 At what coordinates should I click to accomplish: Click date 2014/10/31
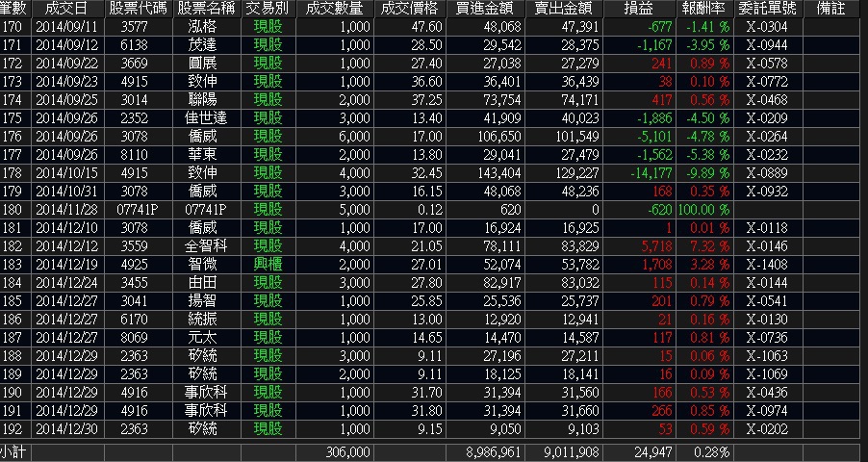click(67, 192)
